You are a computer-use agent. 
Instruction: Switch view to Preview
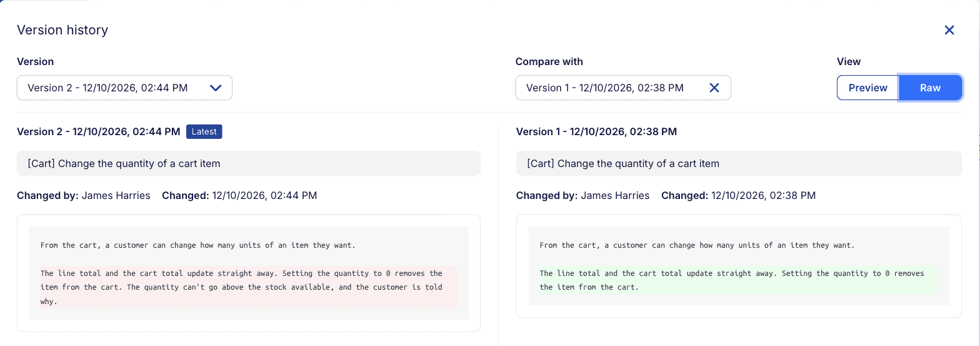click(867, 88)
